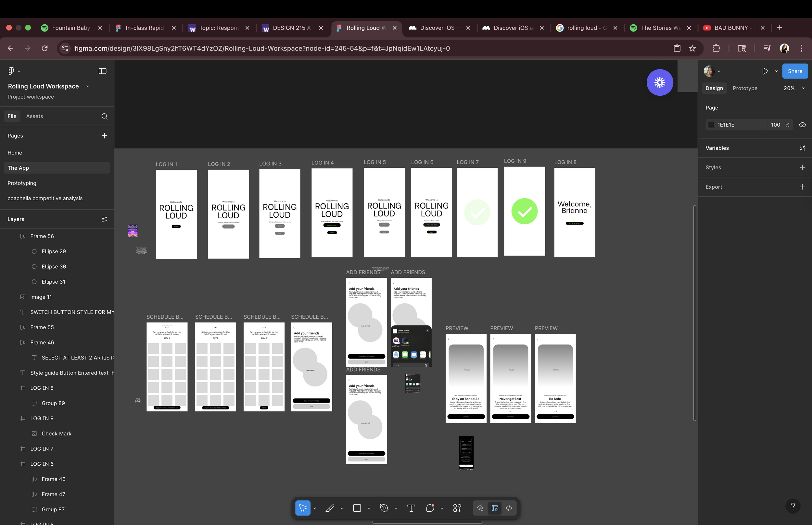
Task: Select the Rectangle shape tool
Action: tap(357, 508)
